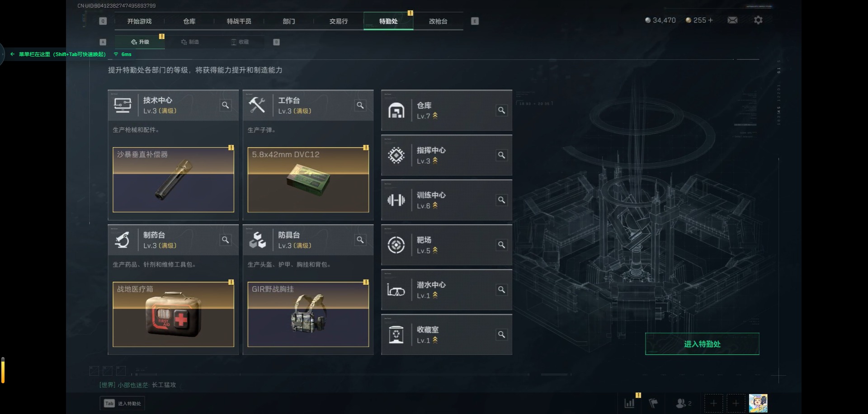Click the flag icon in bottom bar
This screenshot has height=414, width=868.
click(653, 403)
